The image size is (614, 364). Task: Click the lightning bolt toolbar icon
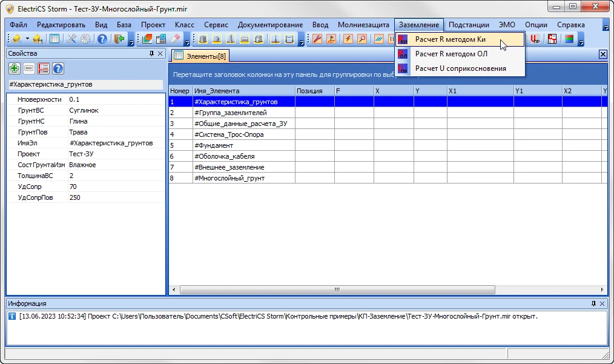(348, 39)
